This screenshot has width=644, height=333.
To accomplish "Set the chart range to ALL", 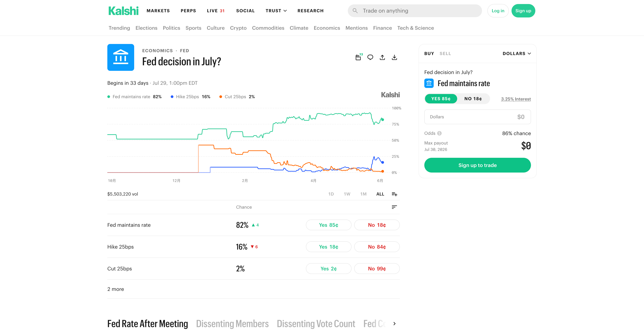I will coord(380,194).
